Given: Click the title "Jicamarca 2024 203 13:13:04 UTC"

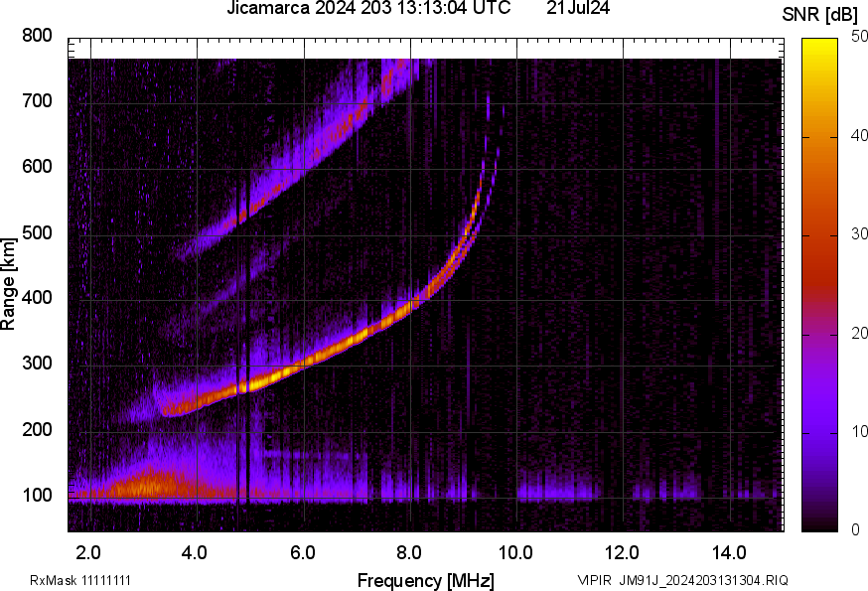Looking at the screenshot, I should point(368,8).
